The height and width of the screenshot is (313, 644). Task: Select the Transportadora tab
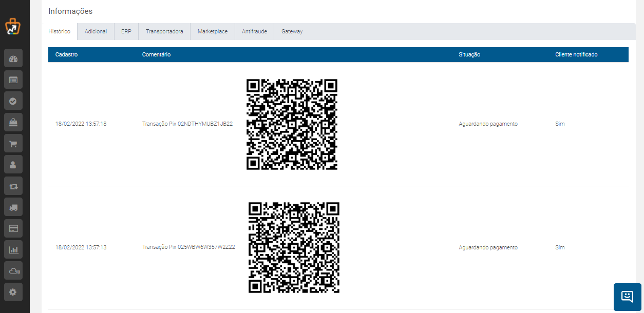pos(164,31)
